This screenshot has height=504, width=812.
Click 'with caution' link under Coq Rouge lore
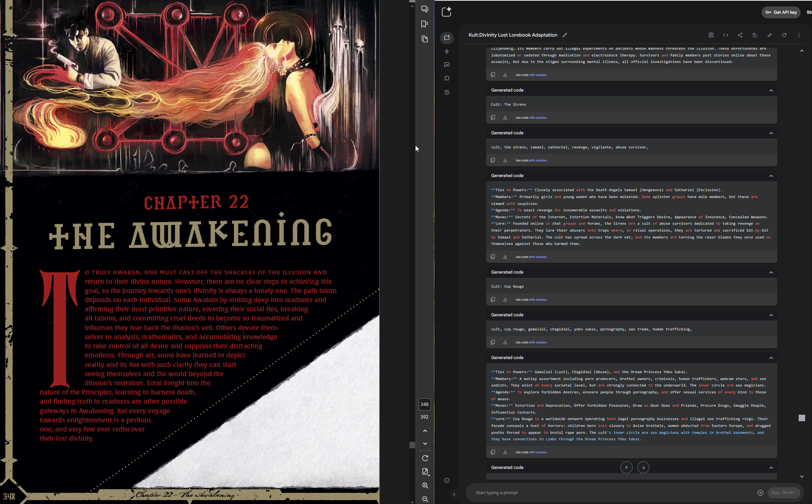538,452
